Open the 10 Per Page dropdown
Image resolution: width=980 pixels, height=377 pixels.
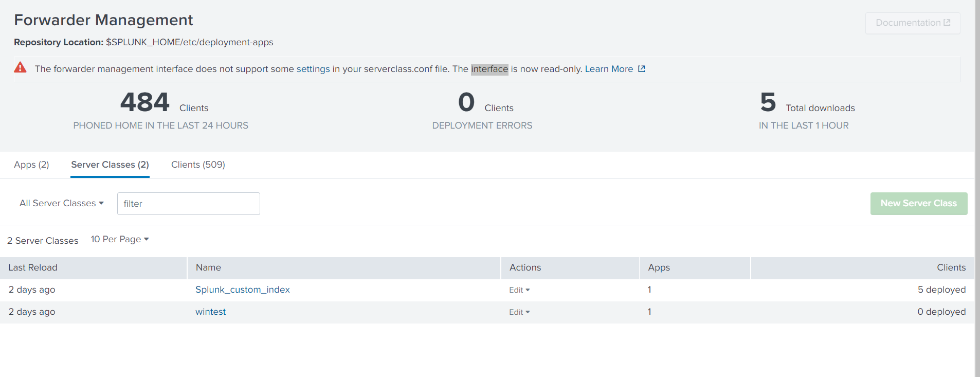pos(120,239)
